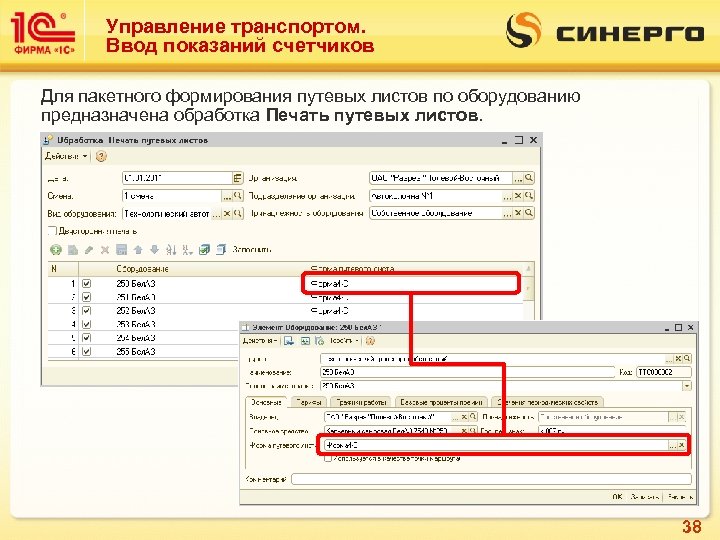Open Действия dropdown in Элемент Оборудование window
This screenshot has height=540, width=720.
(x=260, y=341)
